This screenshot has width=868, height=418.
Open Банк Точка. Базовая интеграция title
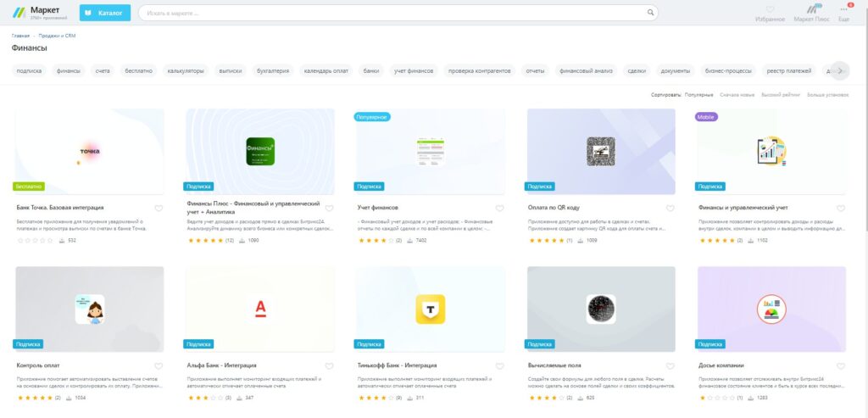point(60,208)
